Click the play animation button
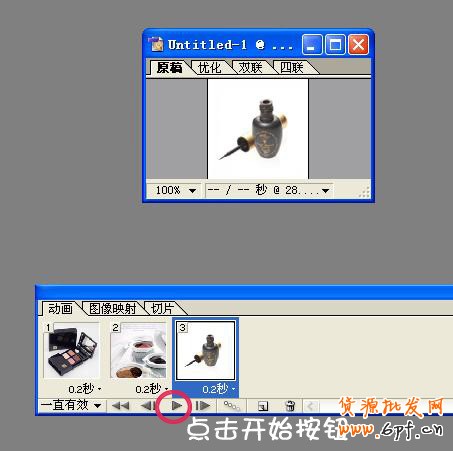453x451 pixels. click(177, 406)
